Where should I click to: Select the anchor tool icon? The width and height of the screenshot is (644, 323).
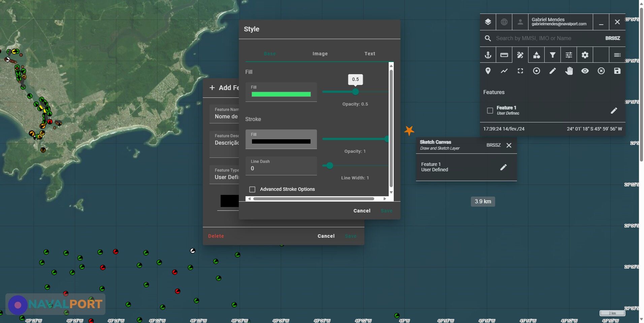[488, 55]
